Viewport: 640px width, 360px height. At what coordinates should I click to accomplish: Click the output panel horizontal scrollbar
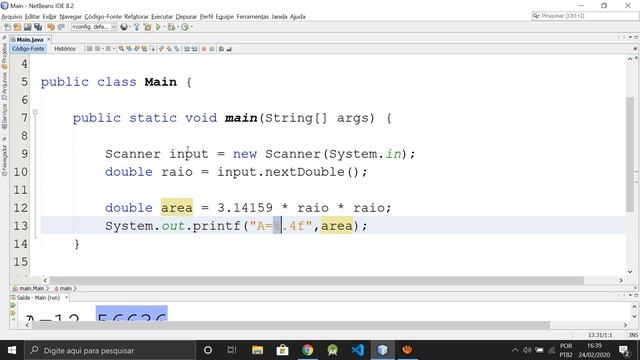[x=291, y=325]
